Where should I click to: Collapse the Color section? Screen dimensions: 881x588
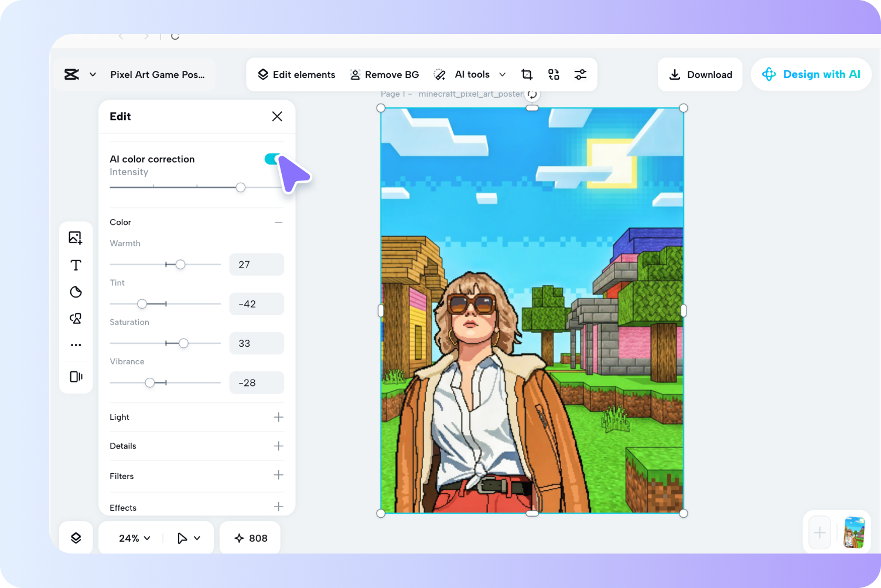[x=279, y=222]
